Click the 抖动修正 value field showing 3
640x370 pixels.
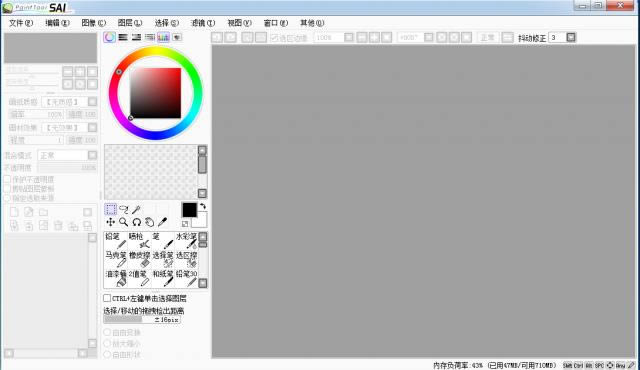[x=557, y=38]
